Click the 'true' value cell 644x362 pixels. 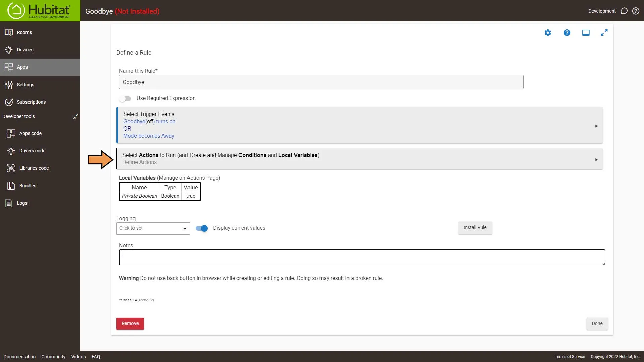191,196
